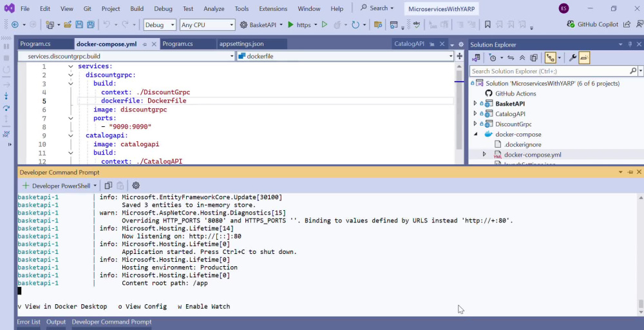Open the Any CPU platform dropdown

pos(207,24)
